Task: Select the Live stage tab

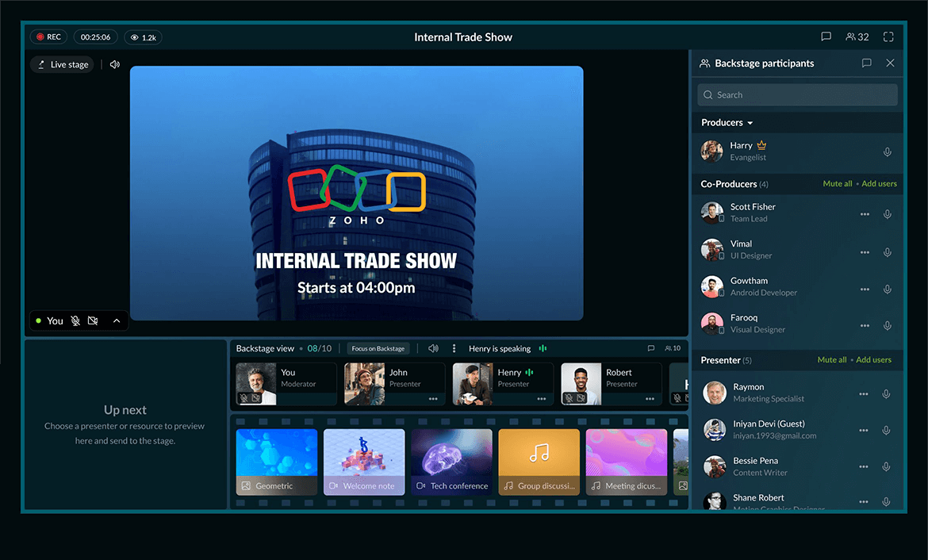Action: coord(62,64)
